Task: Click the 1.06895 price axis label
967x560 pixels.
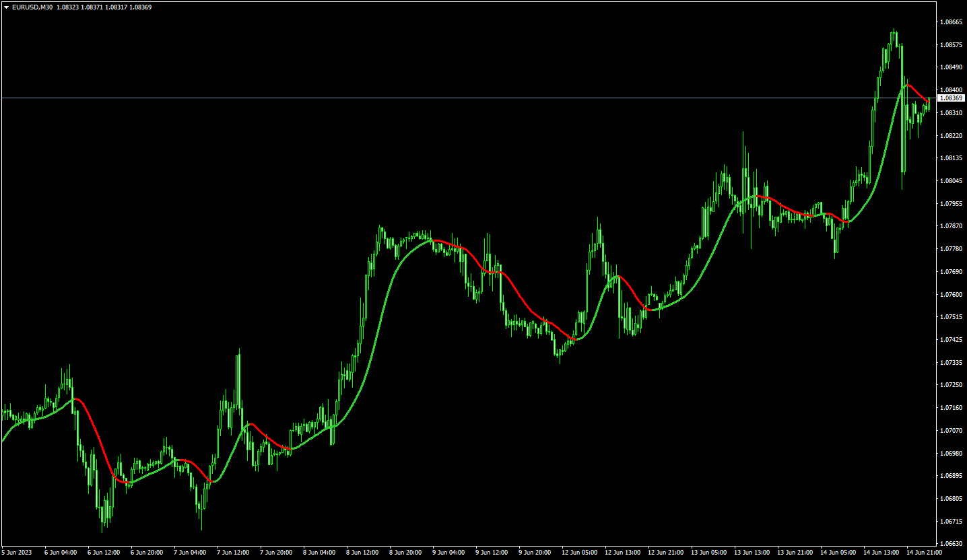Action: [951, 476]
